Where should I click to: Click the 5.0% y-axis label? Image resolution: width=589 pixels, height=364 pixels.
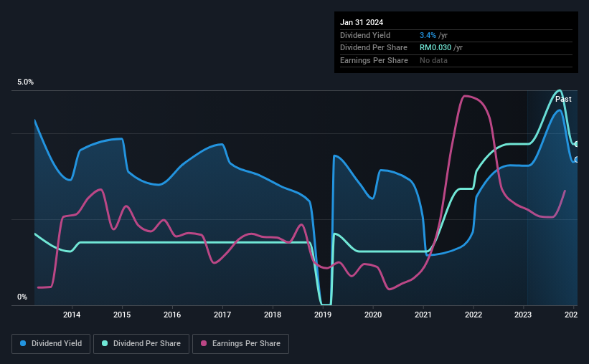tap(25, 82)
